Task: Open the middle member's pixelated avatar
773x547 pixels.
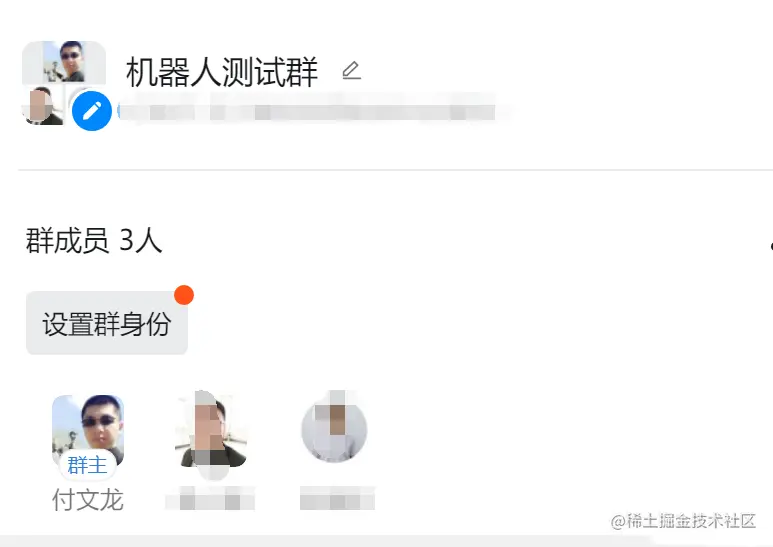Action: 211,429
